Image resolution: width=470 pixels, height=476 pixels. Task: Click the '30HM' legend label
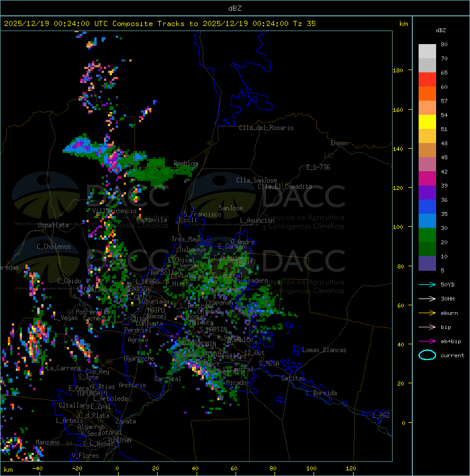pos(447,298)
